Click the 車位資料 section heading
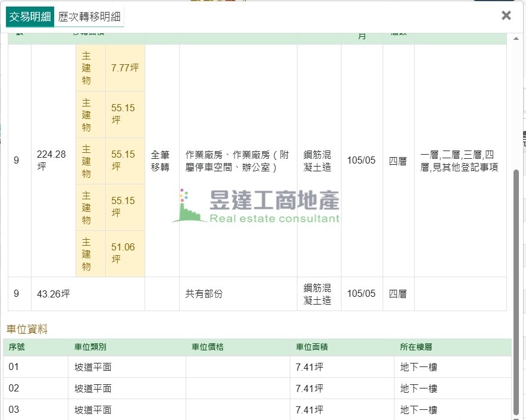This screenshot has width=526, height=420. pyautogui.click(x=27, y=329)
